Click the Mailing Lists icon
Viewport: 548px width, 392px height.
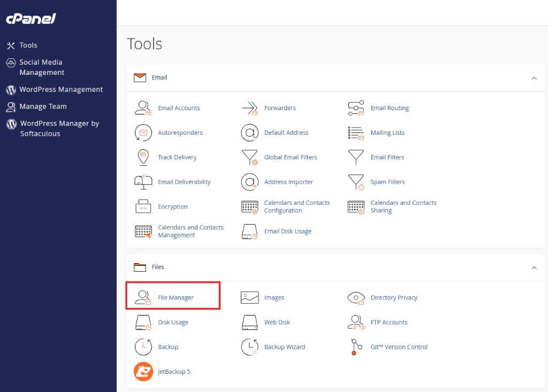pyautogui.click(x=356, y=133)
